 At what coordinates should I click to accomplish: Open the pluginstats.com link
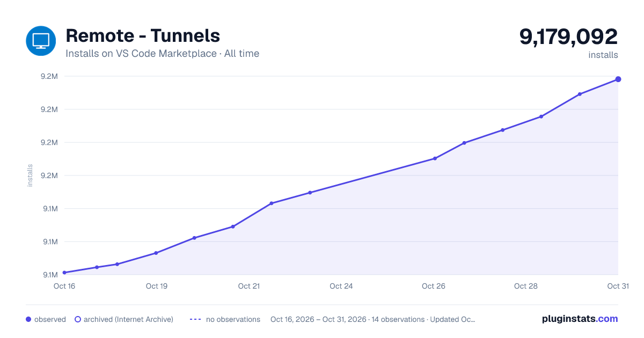[x=580, y=319]
